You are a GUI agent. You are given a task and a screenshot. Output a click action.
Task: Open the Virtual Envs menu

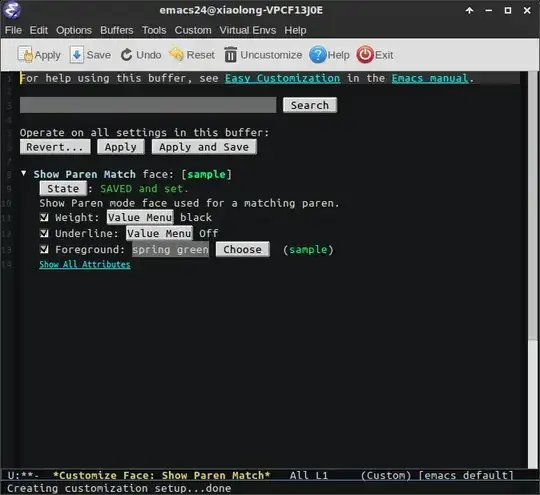point(248,30)
